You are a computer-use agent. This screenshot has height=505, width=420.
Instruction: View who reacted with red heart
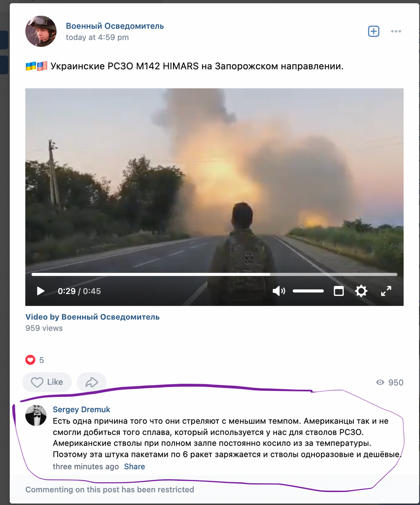click(x=30, y=360)
